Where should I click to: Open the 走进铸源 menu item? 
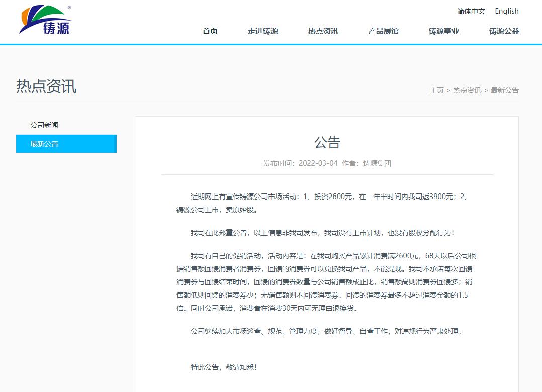262,31
